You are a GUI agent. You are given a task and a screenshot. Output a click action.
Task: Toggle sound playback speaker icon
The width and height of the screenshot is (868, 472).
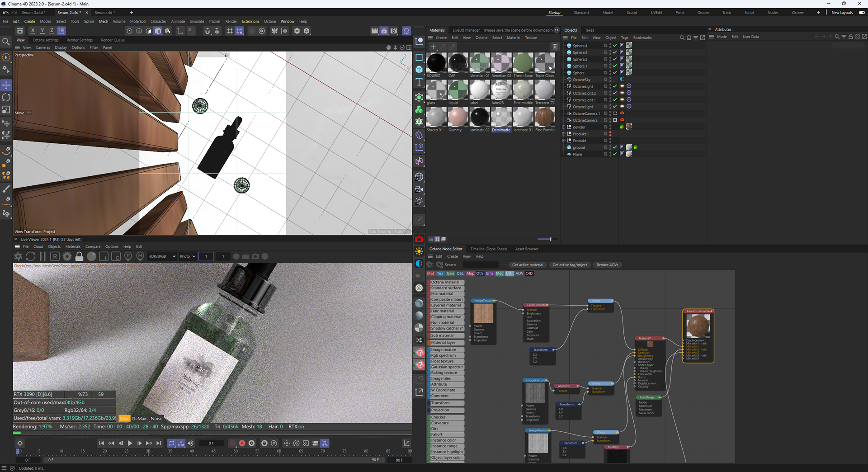tap(190, 444)
